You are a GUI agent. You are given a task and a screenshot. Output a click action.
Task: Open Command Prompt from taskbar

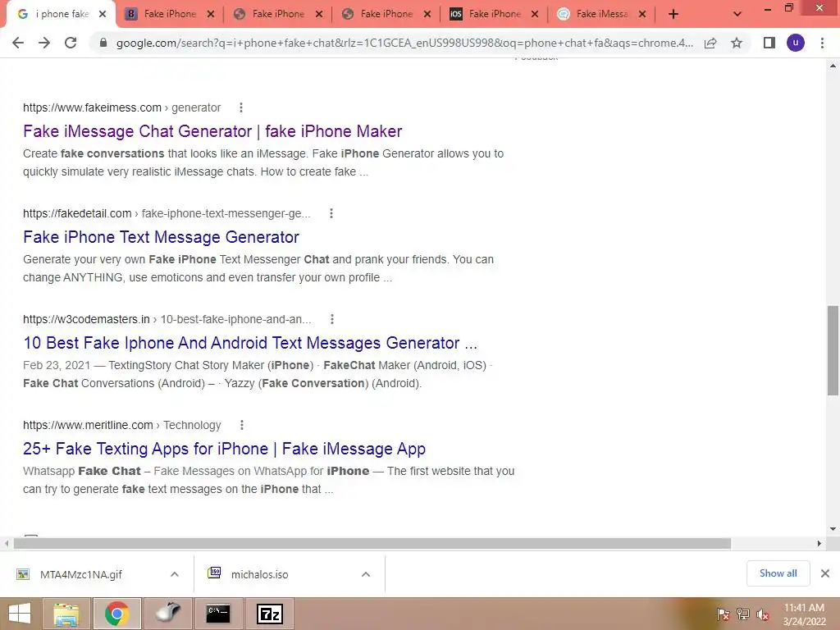click(x=218, y=614)
